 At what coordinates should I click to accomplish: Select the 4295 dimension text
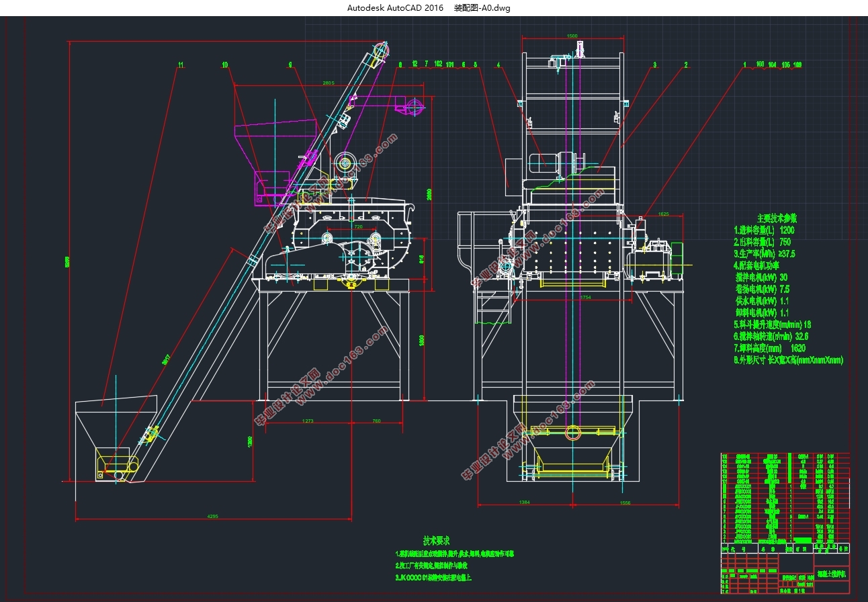[x=212, y=516]
